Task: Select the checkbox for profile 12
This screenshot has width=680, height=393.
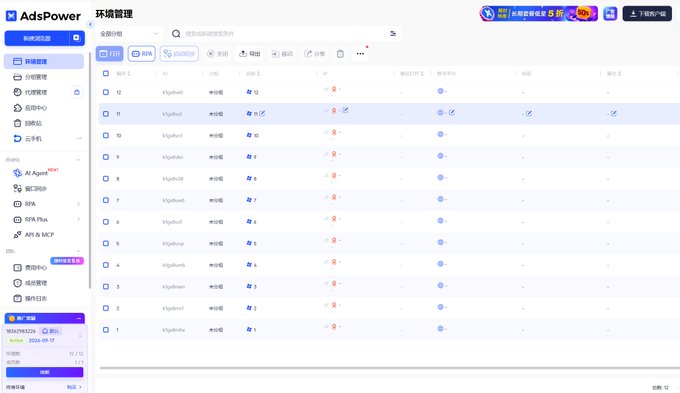Action: [106, 92]
